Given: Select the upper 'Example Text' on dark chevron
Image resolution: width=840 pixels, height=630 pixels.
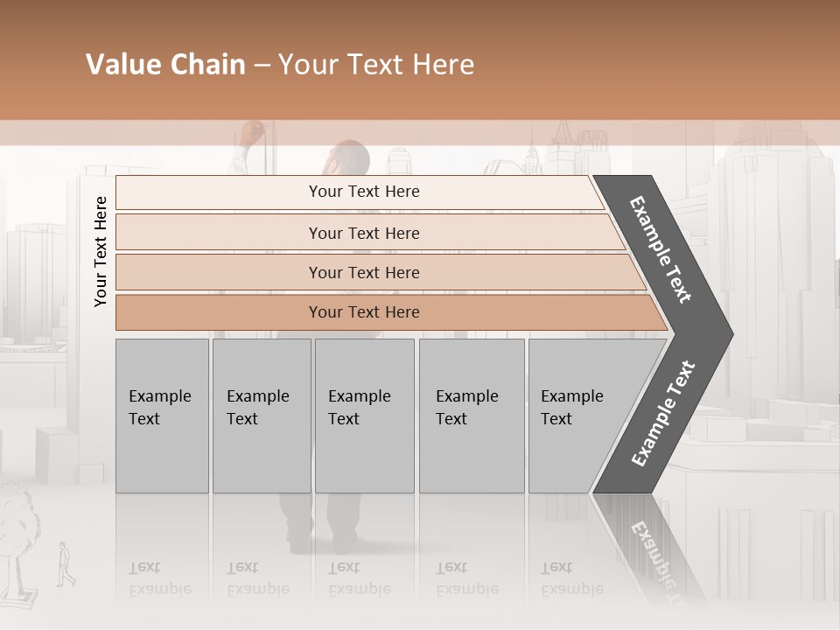Looking at the screenshot, I should tap(661, 249).
